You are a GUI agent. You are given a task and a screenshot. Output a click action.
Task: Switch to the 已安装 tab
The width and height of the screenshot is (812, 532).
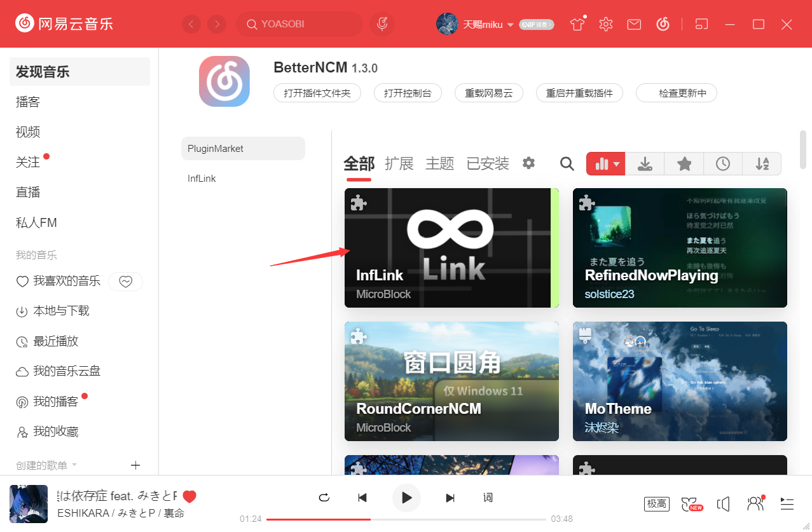[x=488, y=164]
